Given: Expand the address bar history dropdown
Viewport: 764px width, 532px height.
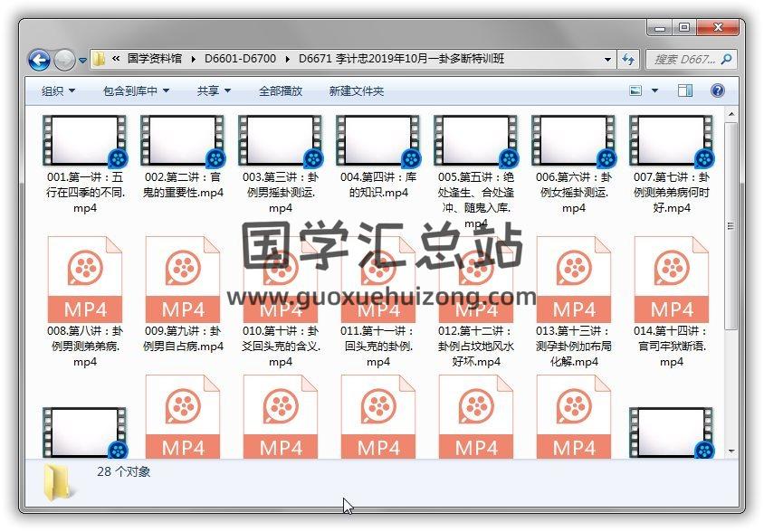Looking at the screenshot, I should 607,60.
